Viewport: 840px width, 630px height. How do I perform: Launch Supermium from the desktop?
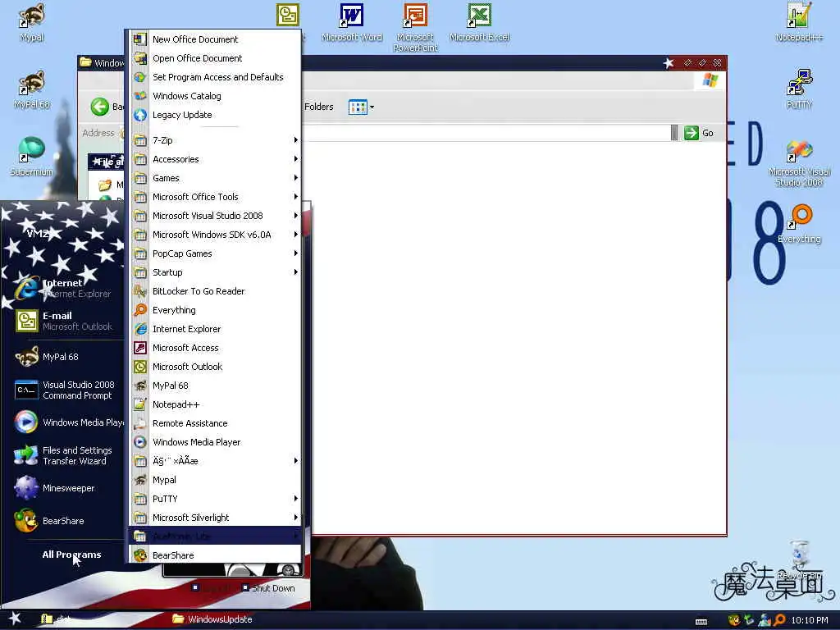pos(31,157)
